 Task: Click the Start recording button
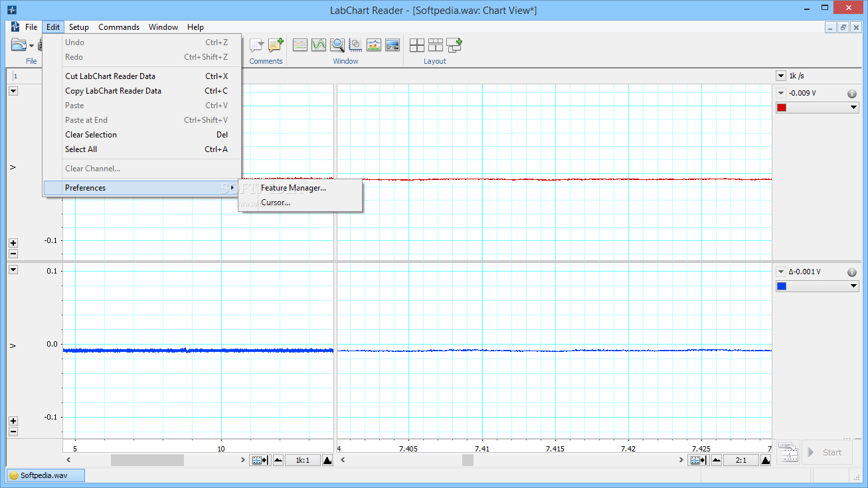point(826,452)
